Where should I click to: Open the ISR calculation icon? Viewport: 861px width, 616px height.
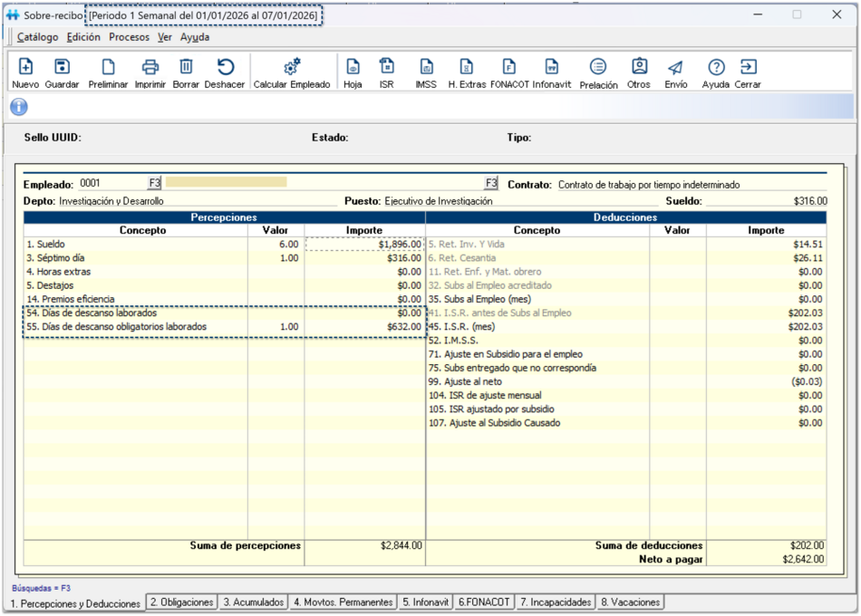coord(386,67)
